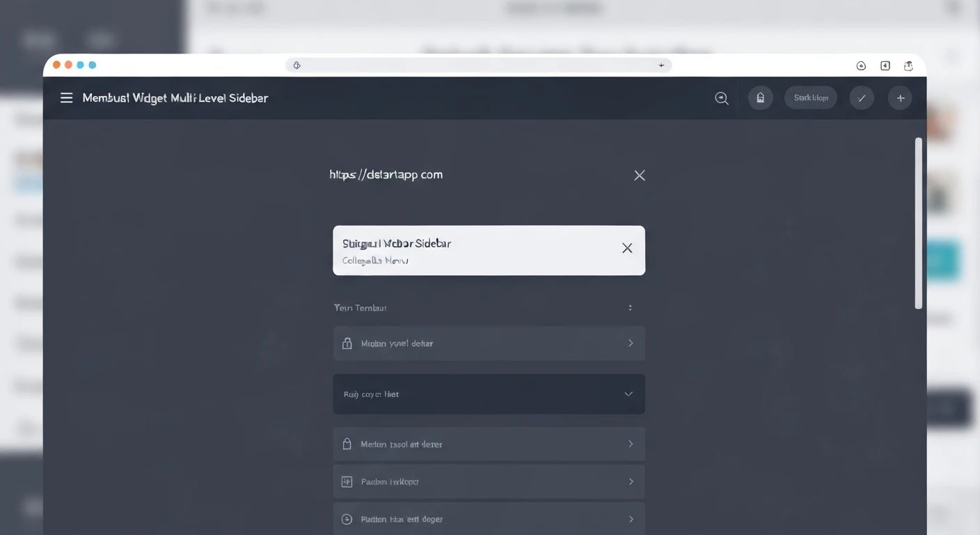Click the plus icon inside the address bar
Image resolution: width=980 pixels, height=535 pixels.
tap(661, 65)
